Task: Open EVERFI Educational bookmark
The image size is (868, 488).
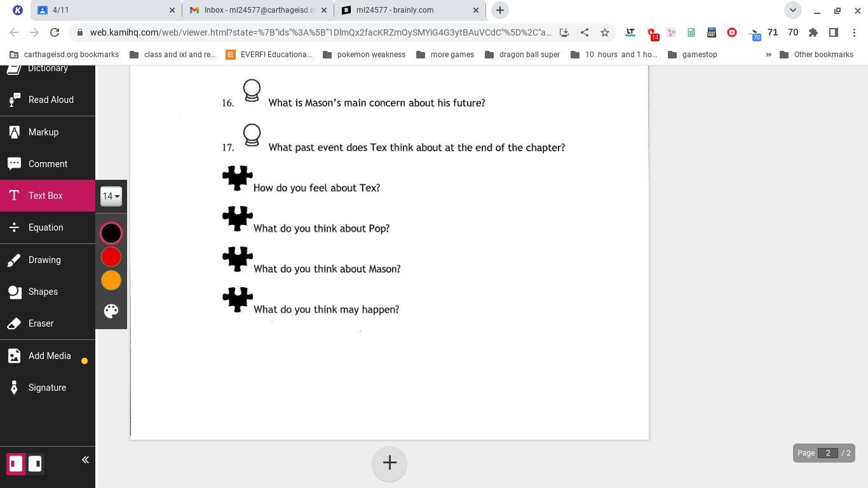Action: pyautogui.click(x=269, y=55)
